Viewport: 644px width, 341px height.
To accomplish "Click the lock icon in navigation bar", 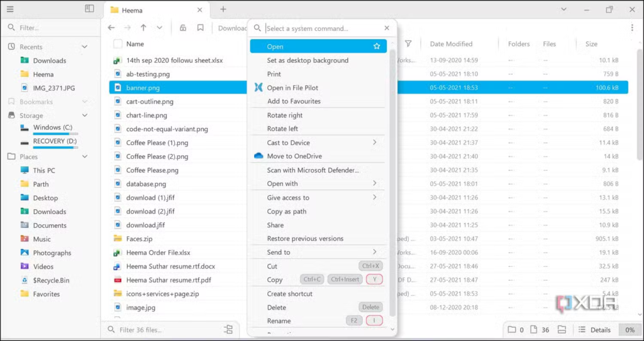I will point(183,28).
